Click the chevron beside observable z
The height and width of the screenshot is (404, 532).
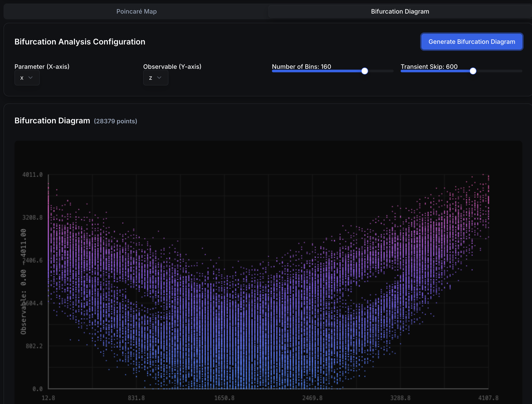(159, 77)
